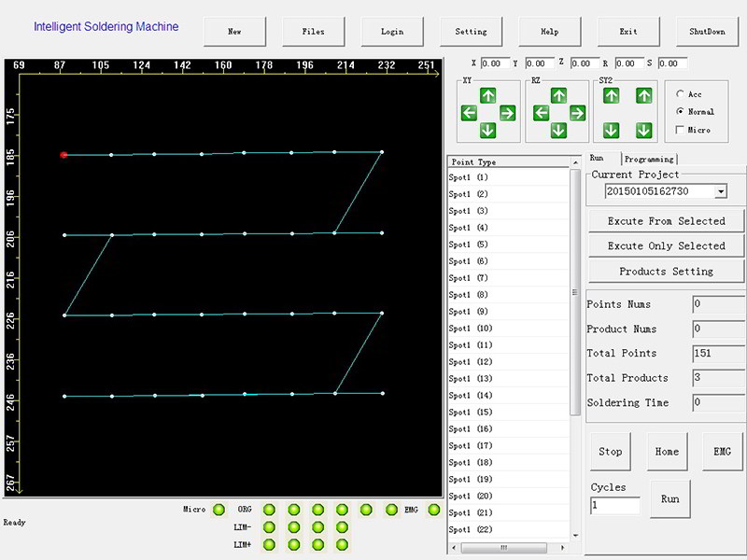Jog the XY axis right with its arrow
The width and height of the screenshot is (747, 560).
(507, 113)
